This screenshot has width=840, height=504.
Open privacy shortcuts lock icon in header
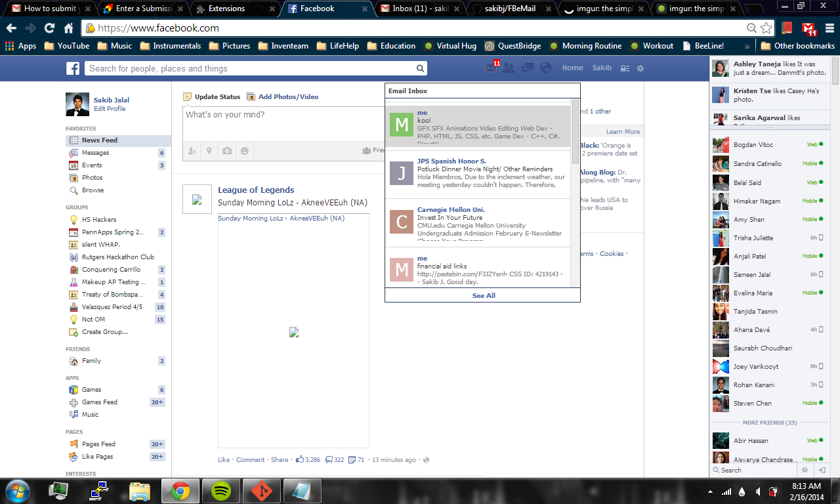coord(625,68)
